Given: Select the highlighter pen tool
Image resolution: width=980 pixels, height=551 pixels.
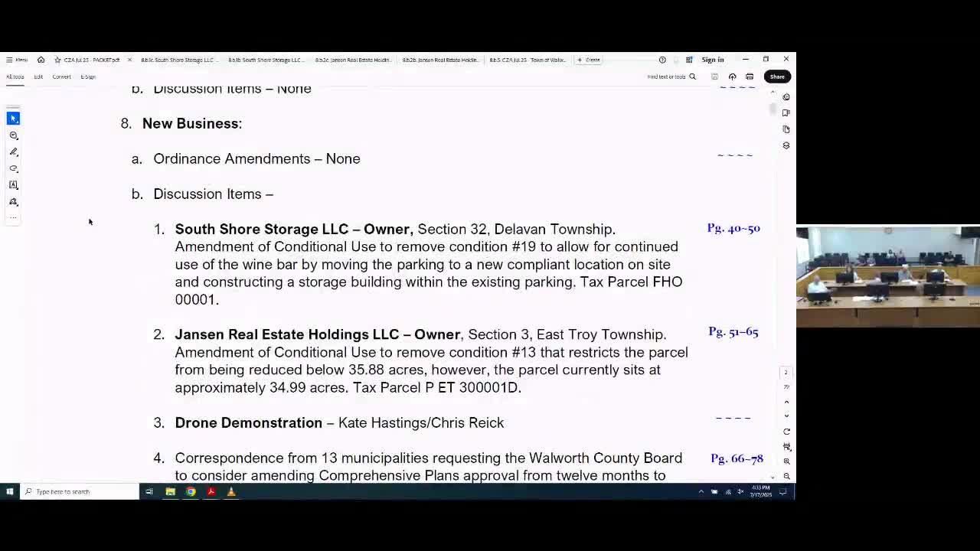Looking at the screenshot, I should [x=13, y=152].
